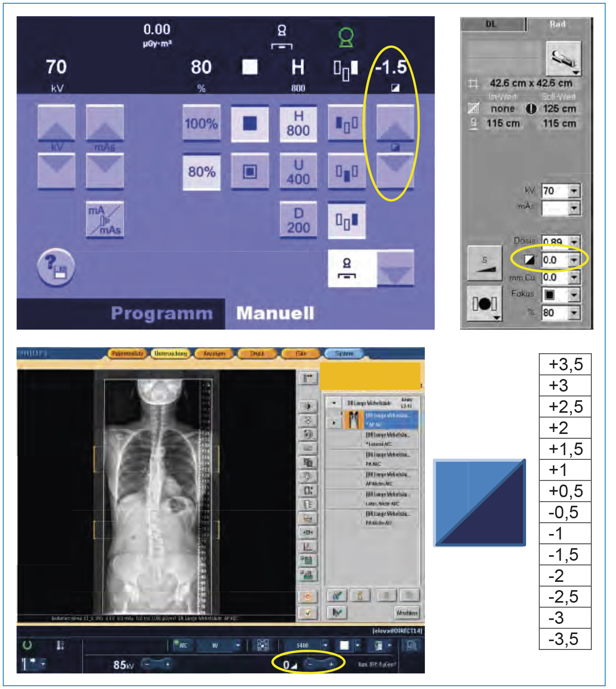The image size is (616, 689).
Task: Choose the left AEC chamber icon
Action: pyautogui.click(x=347, y=124)
